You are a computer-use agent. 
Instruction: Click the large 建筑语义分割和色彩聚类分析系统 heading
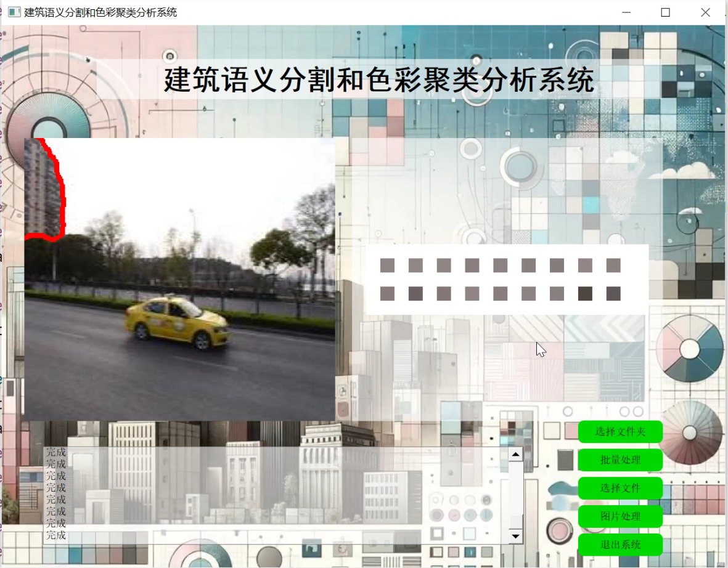pyautogui.click(x=379, y=79)
